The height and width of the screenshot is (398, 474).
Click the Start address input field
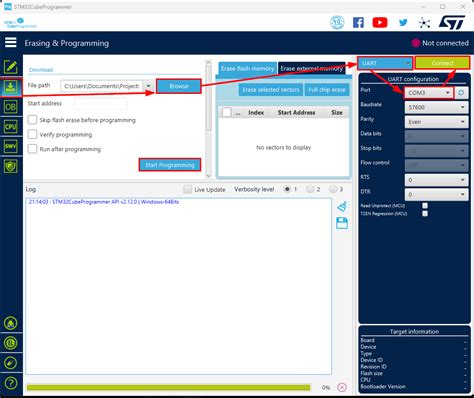tap(101, 103)
